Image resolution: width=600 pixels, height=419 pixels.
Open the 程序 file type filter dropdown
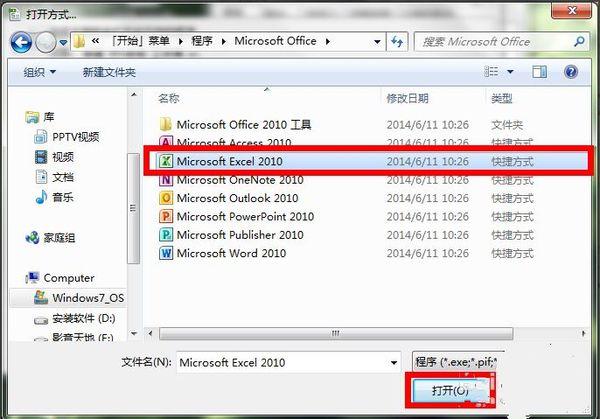[458, 361]
